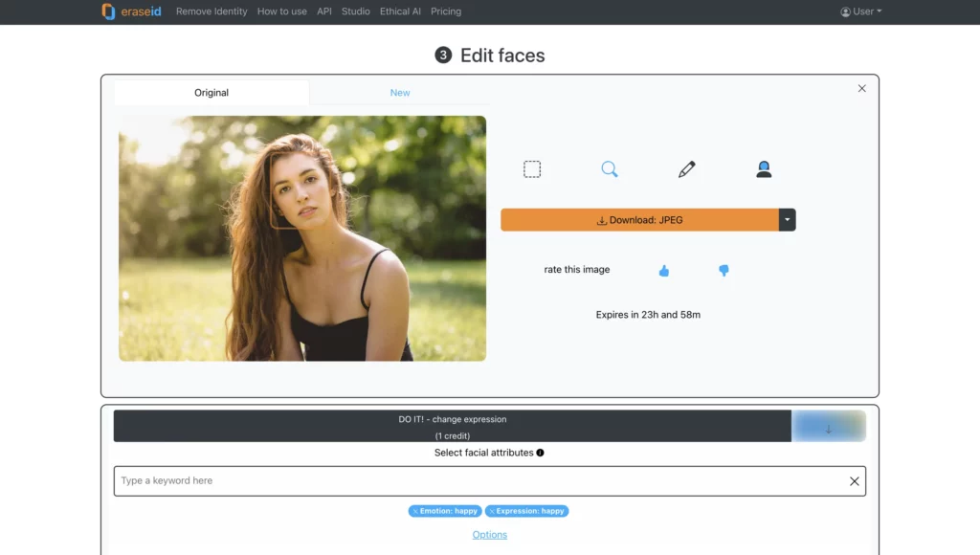Open the Options link

[x=489, y=534]
